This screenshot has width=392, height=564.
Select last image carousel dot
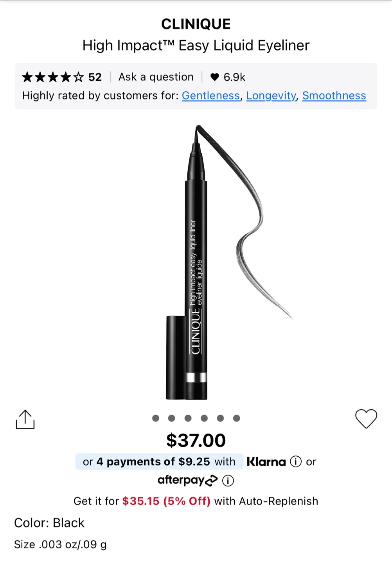click(237, 418)
